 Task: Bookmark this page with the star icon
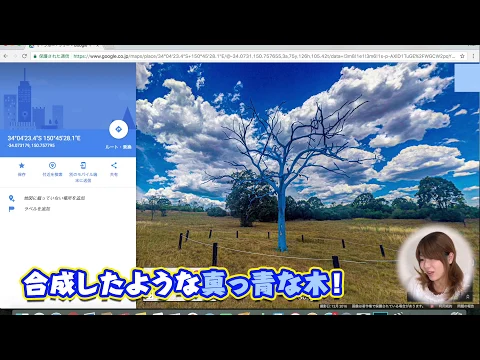[x=462, y=56]
